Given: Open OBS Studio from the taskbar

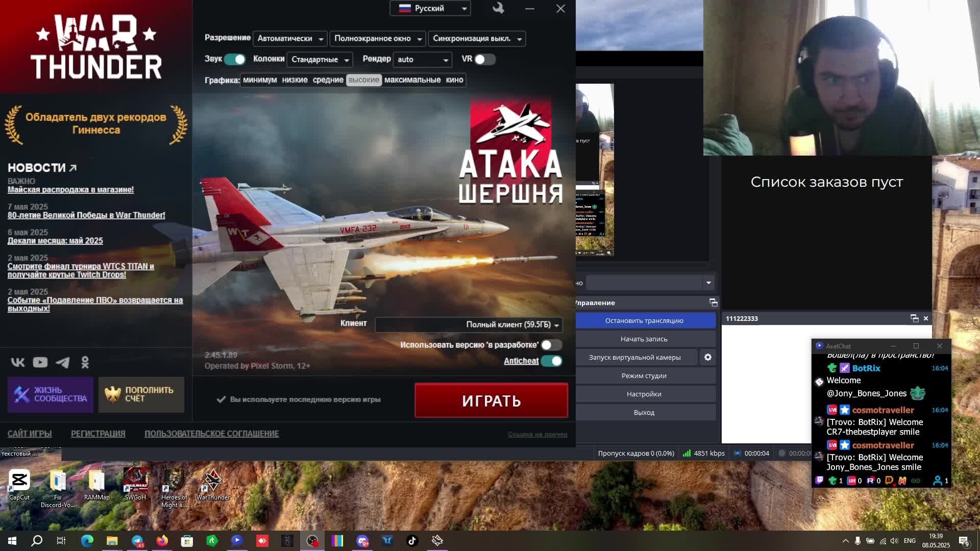Looking at the screenshot, I should [312, 540].
